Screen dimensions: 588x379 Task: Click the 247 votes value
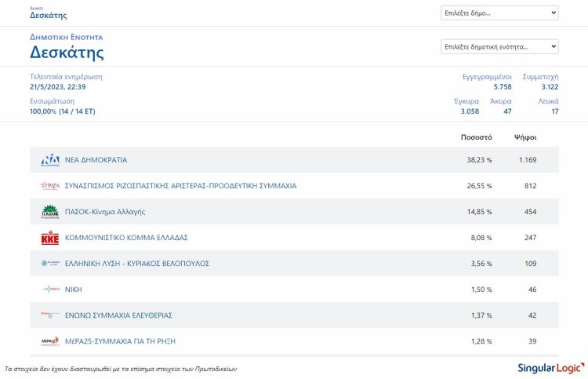point(530,238)
